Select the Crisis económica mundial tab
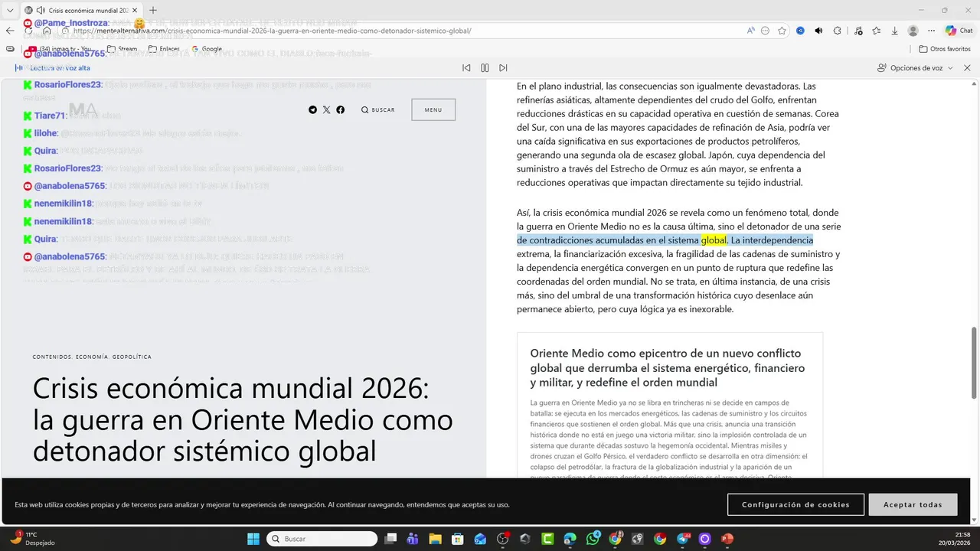Viewport: 980px width, 551px height. 82,10
